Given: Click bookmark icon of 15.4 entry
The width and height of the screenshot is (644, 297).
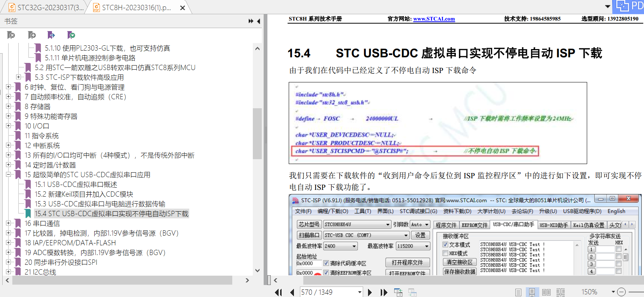Looking at the screenshot, I should [28, 213].
